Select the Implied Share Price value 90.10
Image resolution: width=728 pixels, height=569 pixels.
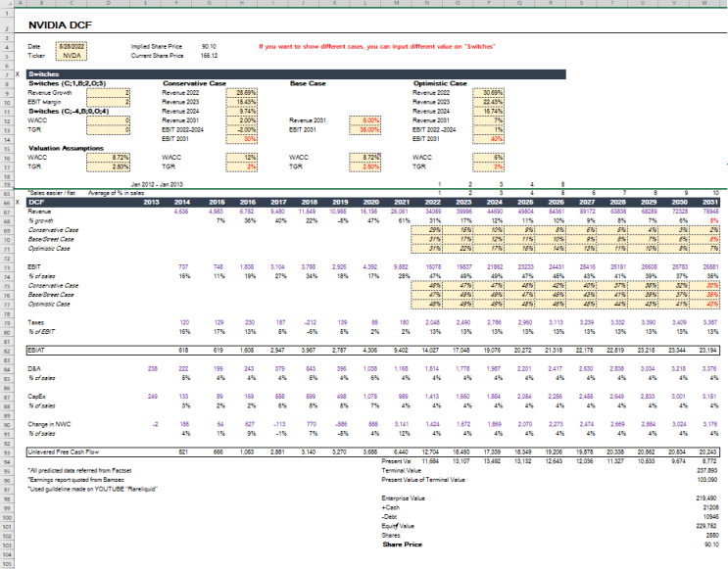coord(209,46)
